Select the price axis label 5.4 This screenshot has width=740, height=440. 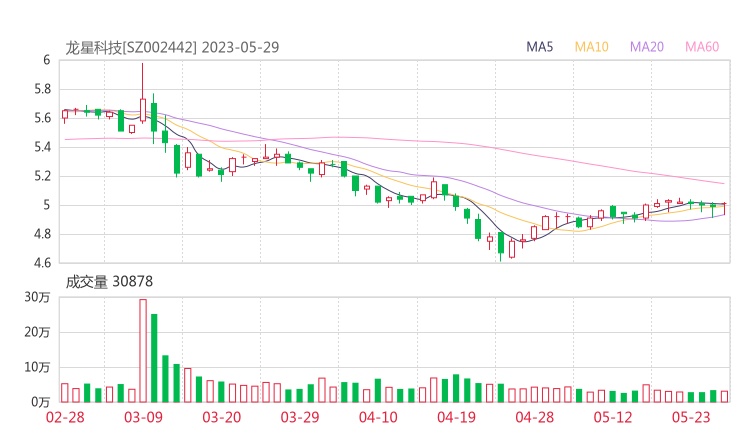[42, 147]
